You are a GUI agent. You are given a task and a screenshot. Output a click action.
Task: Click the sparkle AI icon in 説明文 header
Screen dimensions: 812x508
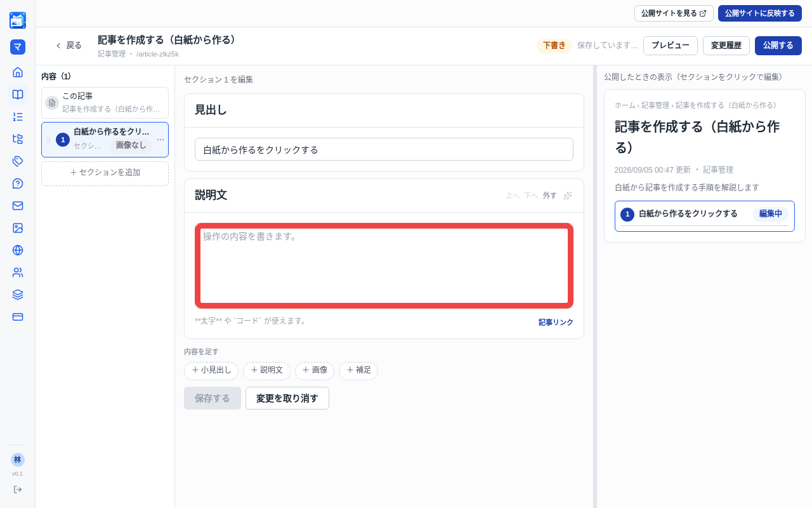point(568,196)
